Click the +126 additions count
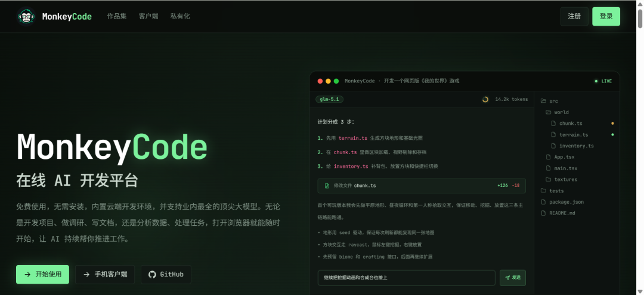Image resolution: width=644 pixels, height=295 pixels. pyautogui.click(x=502, y=186)
